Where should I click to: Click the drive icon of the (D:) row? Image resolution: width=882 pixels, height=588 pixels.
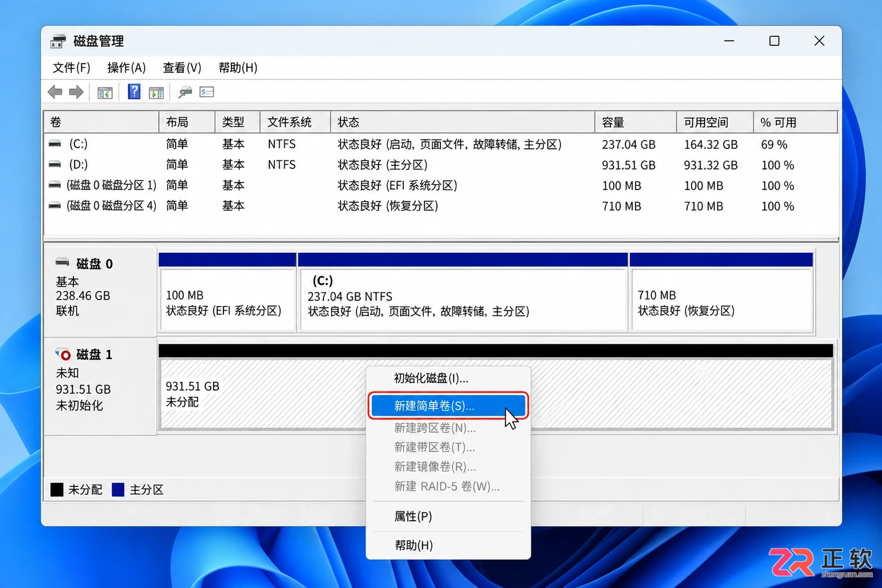click(55, 164)
